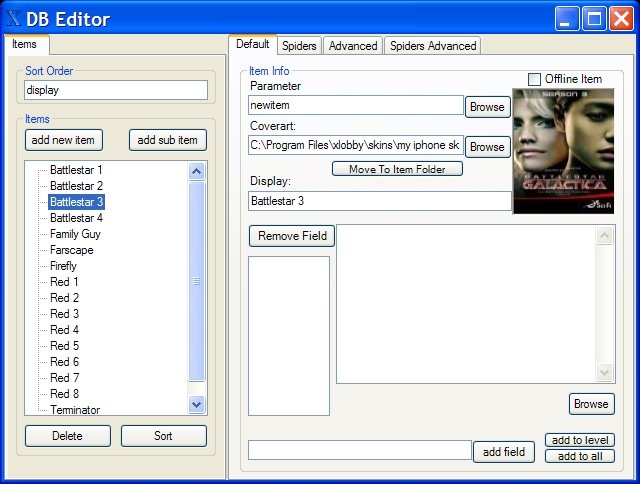640x484 pixels.
Task: Focus the Sort Order input field
Action: tap(116, 90)
